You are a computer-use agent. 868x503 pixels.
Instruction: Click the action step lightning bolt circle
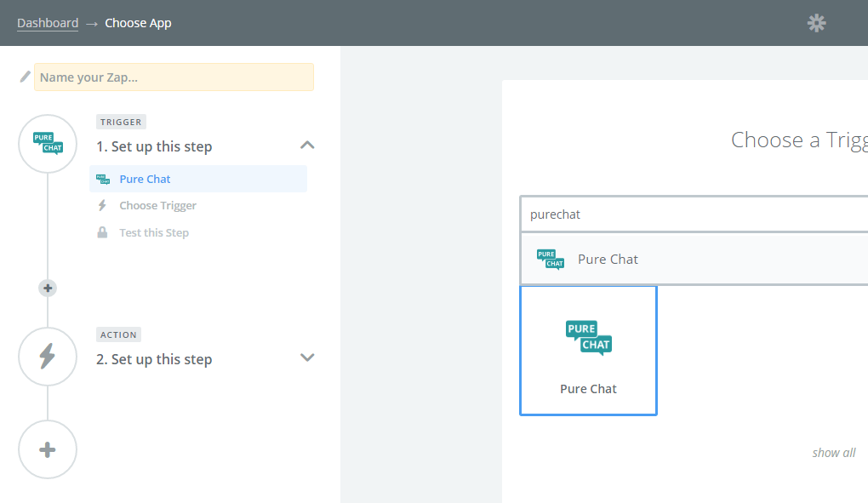tap(48, 357)
